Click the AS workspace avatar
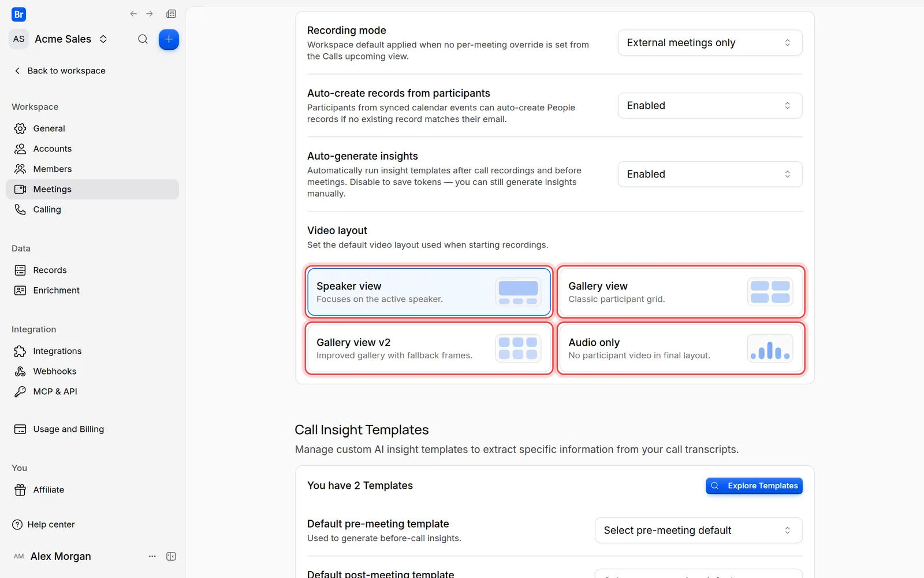Screen dimensions: 924x578 pos(19,39)
